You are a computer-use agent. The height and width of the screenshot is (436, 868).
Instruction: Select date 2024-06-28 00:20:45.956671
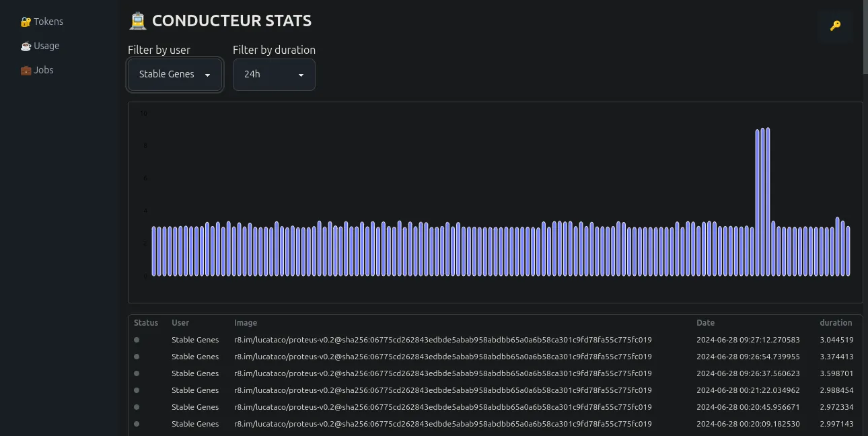point(748,407)
